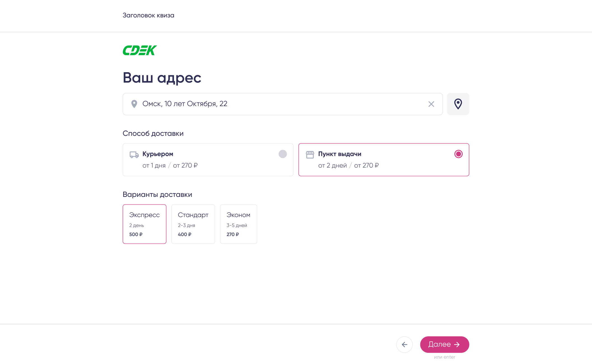The height and width of the screenshot is (364, 592).
Task: Click the Ваш адрес heading
Action: point(162,78)
